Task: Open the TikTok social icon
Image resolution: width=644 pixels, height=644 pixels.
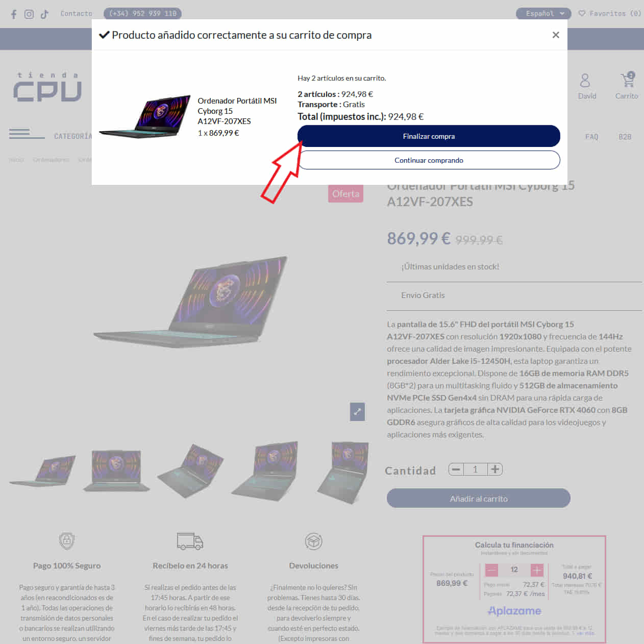Action: click(44, 14)
